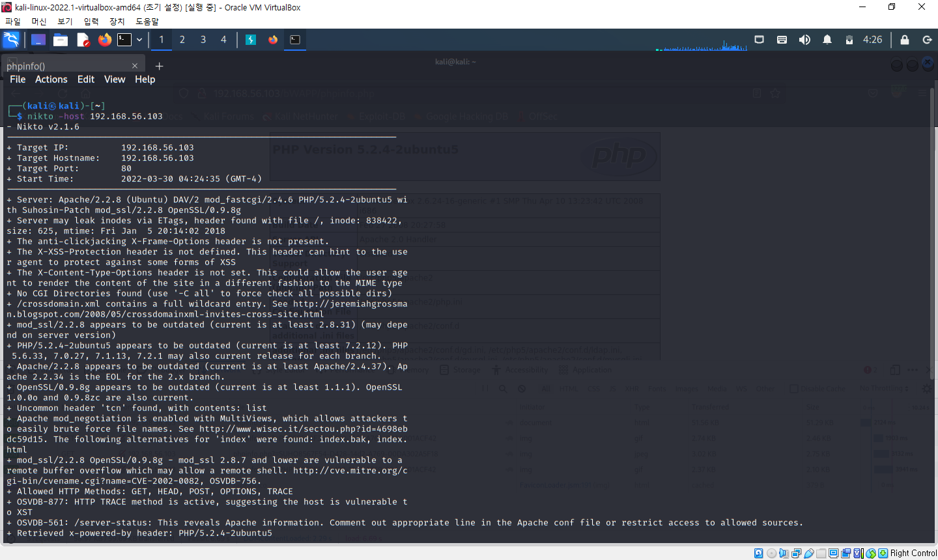Open VirtualBox 보기 menu

[65, 21]
